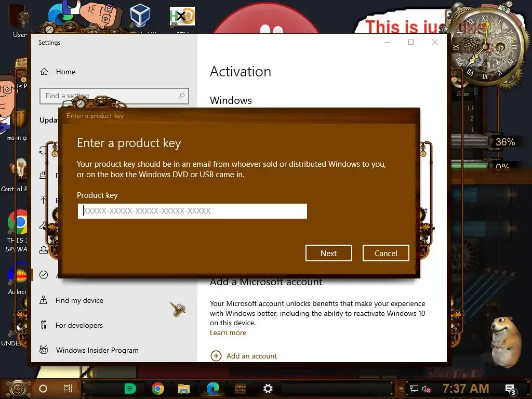Cancel the product key dialog
This screenshot has height=399, width=532.
pyautogui.click(x=386, y=253)
